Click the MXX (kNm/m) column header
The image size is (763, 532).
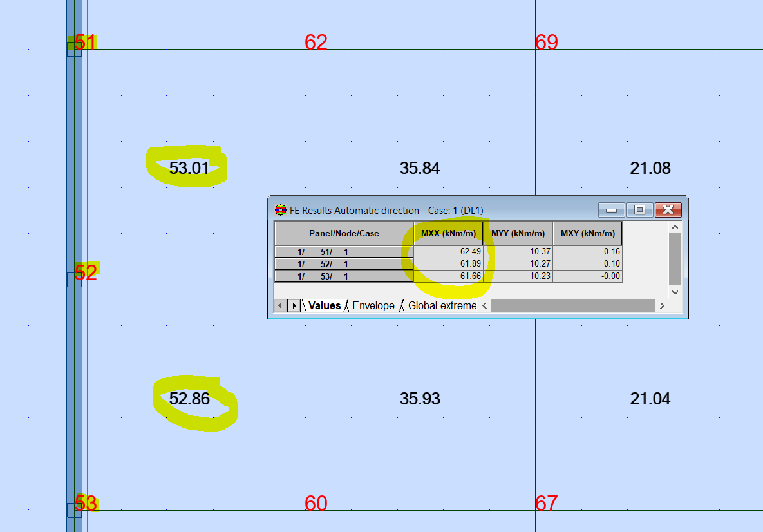pos(447,233)
